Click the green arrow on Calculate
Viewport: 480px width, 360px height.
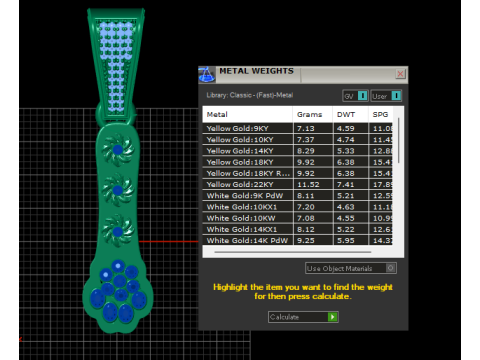pos(333,317)
